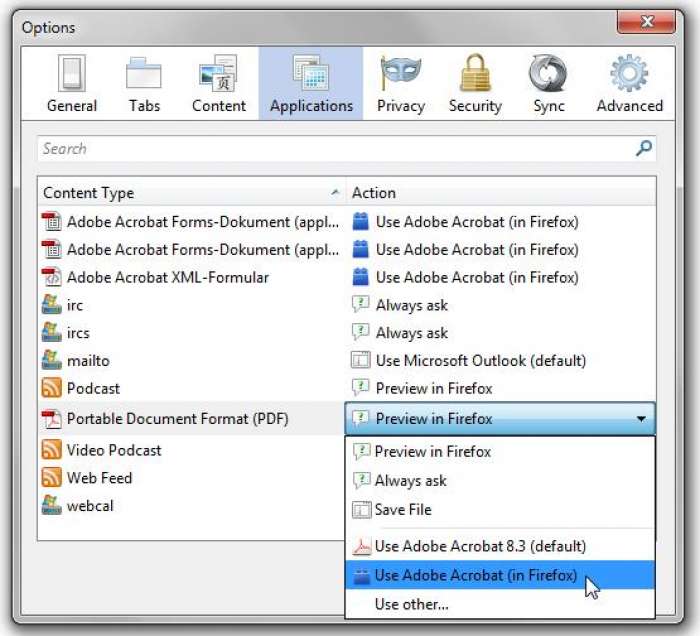The image size is (700, 636).
Task: Switch to the Tabs options panel
Action: [x=144, y=84]
